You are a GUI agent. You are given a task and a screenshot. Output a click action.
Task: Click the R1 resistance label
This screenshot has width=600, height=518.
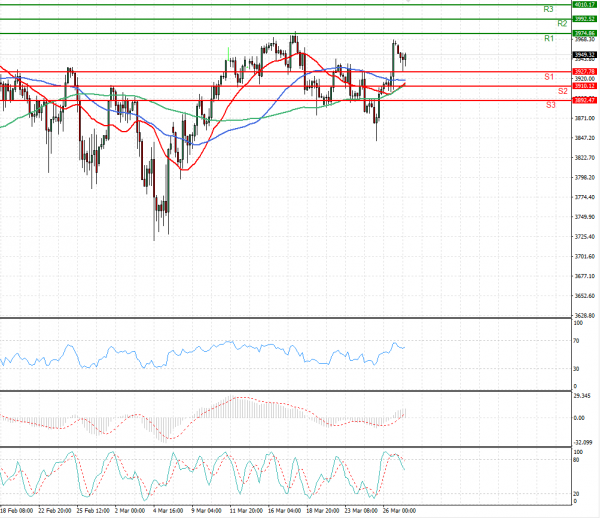(549, 38)
